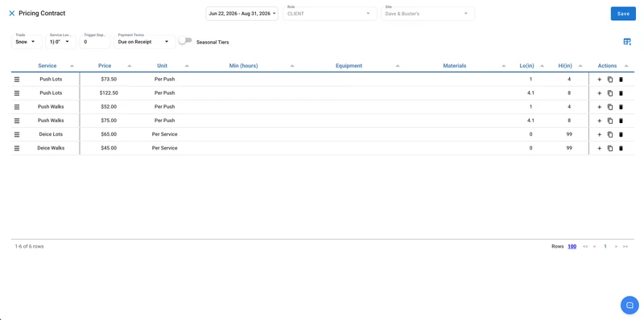The height and width of the screenshot is (320, 644).
Task: Open the Role dropdown showing CLIENT
Action: [330, 14]
